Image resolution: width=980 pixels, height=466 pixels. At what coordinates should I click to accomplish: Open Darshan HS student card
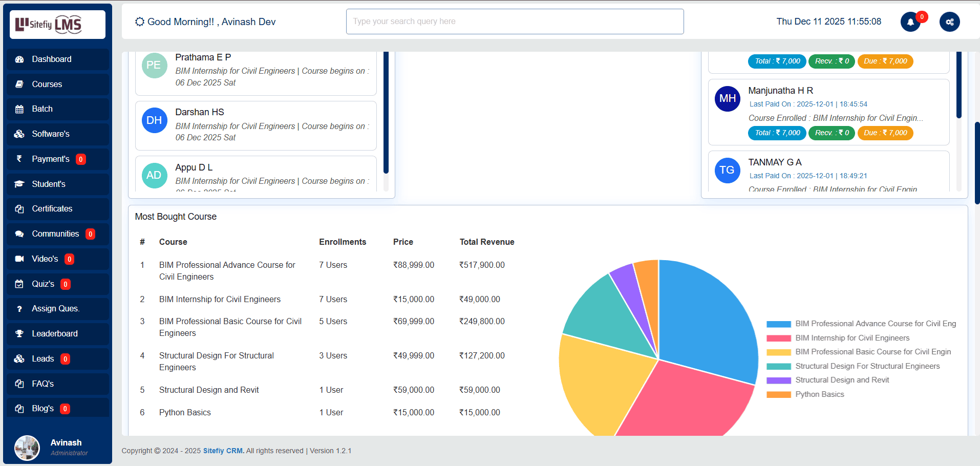point(255,125)
